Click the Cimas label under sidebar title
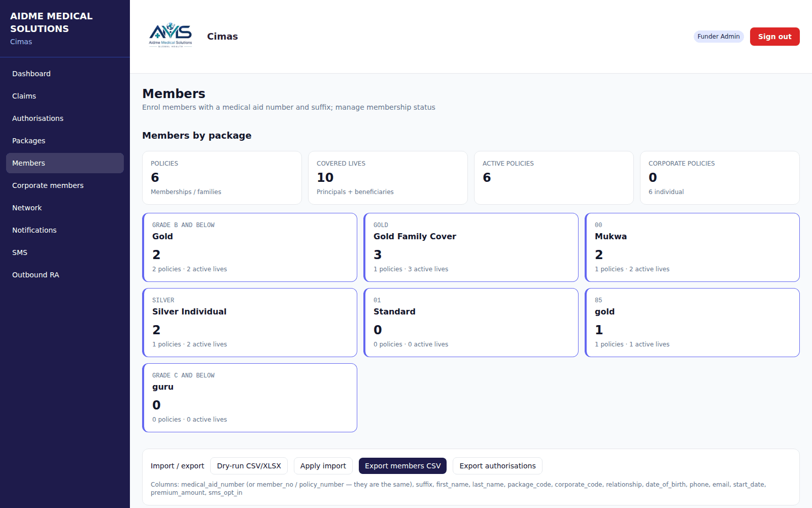The width and height of the screenshot is (812, 508). click(x=21, y=42)
